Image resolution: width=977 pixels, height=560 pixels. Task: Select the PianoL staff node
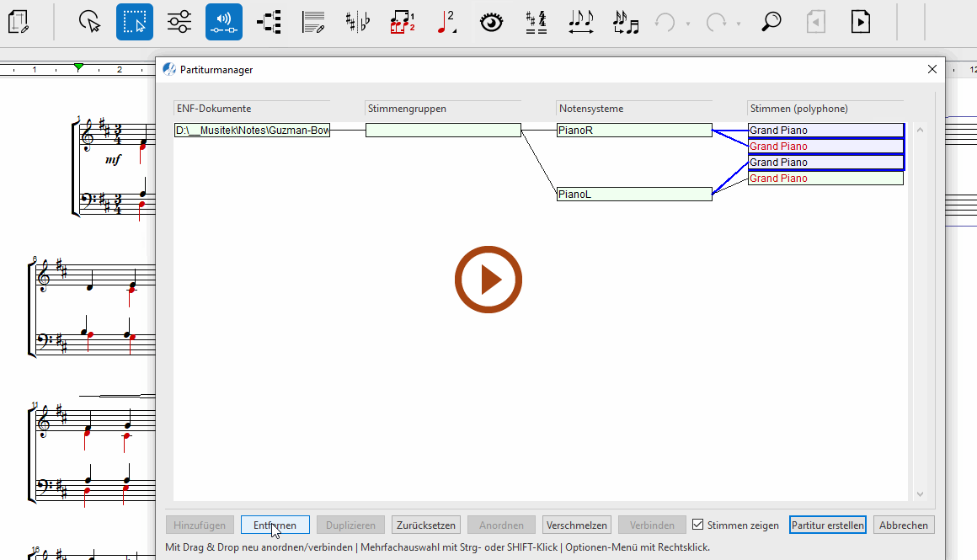tap(634, 195)
